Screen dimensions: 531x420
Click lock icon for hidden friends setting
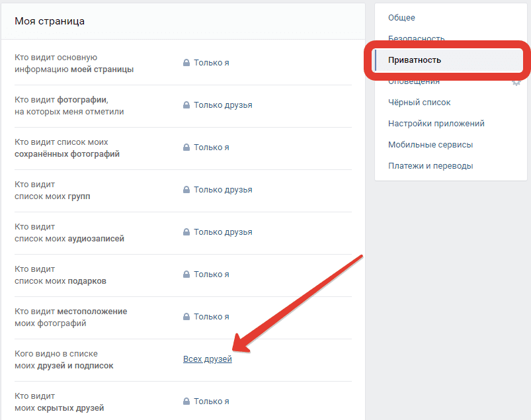[186, 401]
